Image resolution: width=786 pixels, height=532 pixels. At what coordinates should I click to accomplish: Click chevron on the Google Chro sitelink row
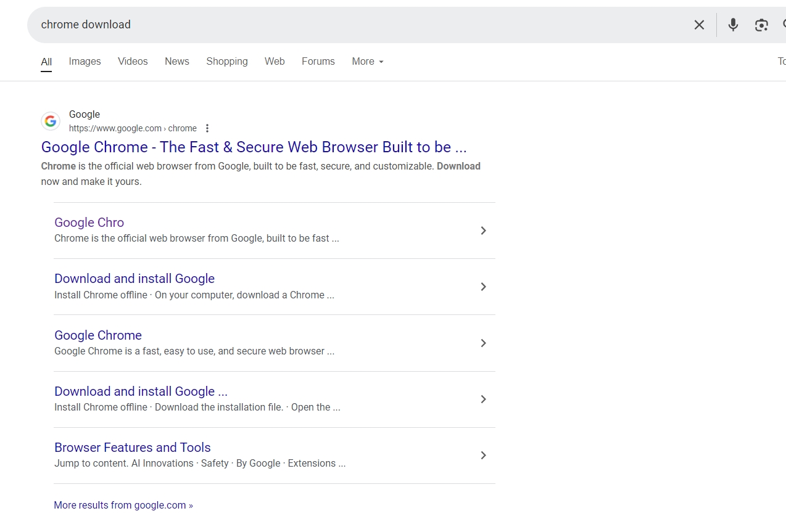coord(484,231)
